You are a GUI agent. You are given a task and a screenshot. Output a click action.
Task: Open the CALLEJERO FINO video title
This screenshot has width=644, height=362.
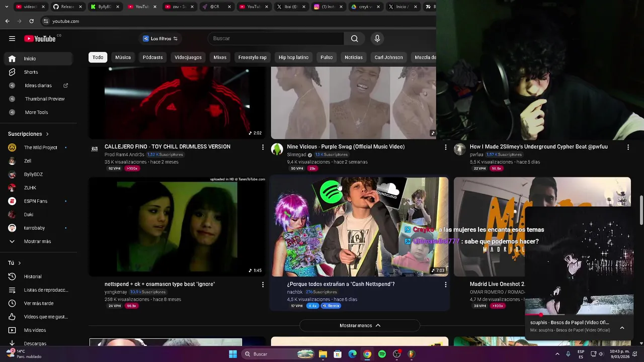pos(168,147)
